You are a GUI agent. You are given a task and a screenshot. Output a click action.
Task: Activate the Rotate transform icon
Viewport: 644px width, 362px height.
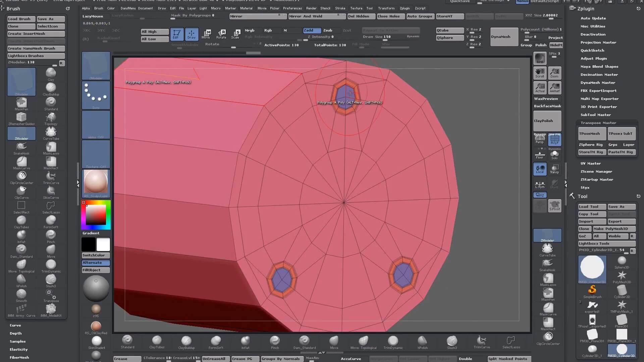pos(221,34)
